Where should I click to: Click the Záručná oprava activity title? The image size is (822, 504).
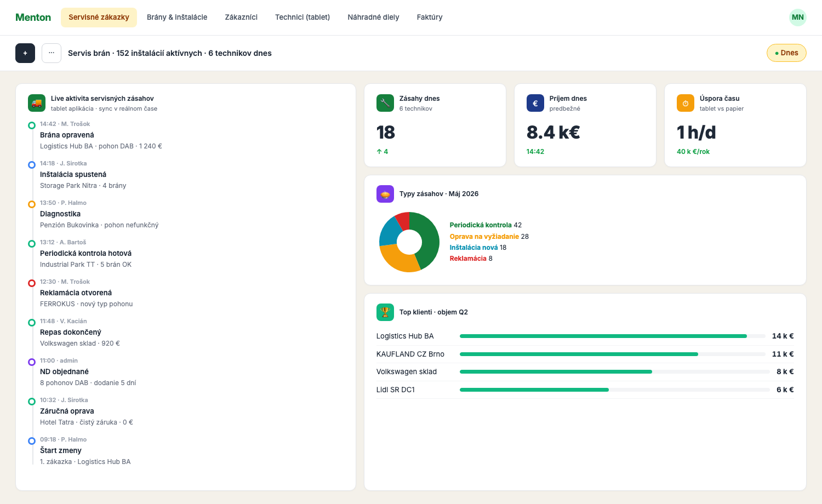point(67,411)
